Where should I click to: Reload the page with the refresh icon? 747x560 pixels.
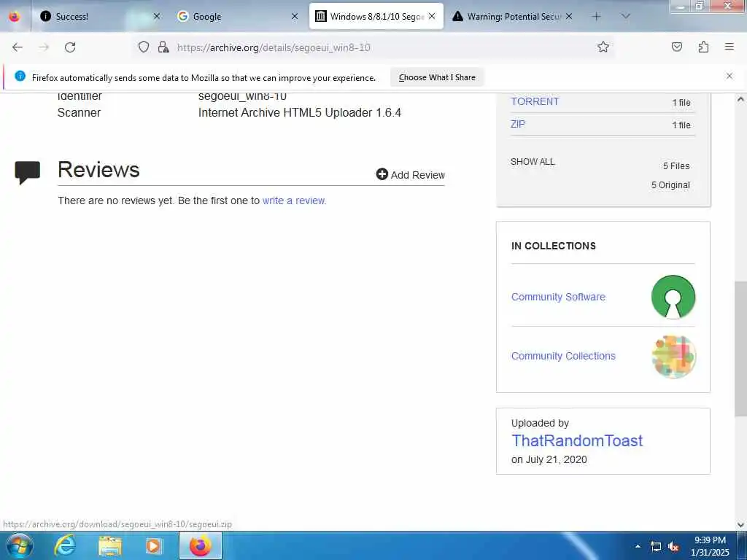click(70, 47)
